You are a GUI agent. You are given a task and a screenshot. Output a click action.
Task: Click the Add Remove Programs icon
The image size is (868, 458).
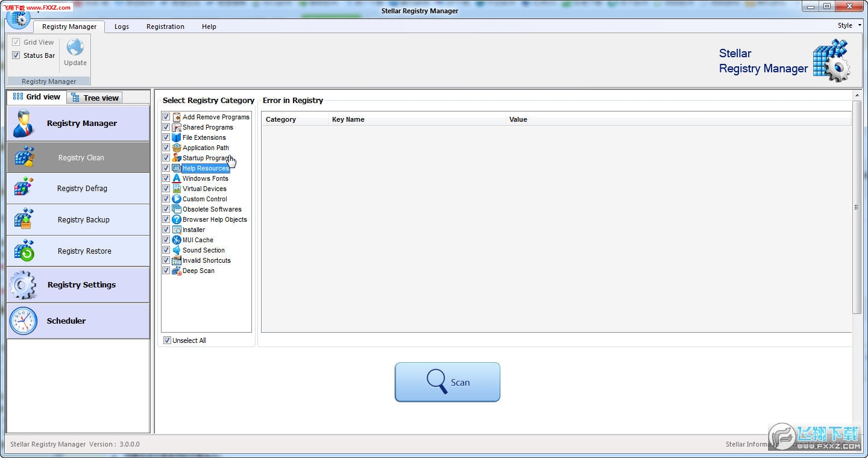177,117
